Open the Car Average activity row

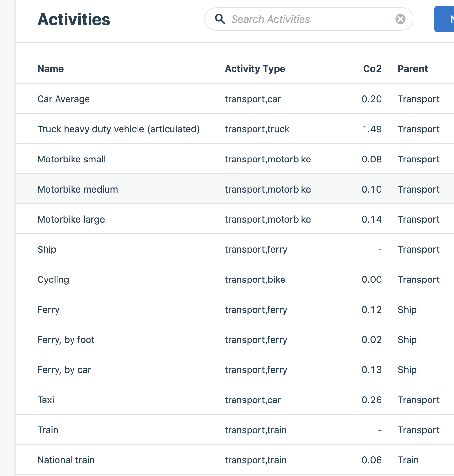(x=235, y=99)
